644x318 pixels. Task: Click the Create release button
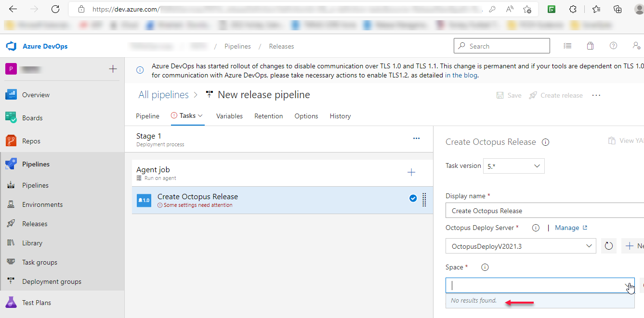click(555, 95)
